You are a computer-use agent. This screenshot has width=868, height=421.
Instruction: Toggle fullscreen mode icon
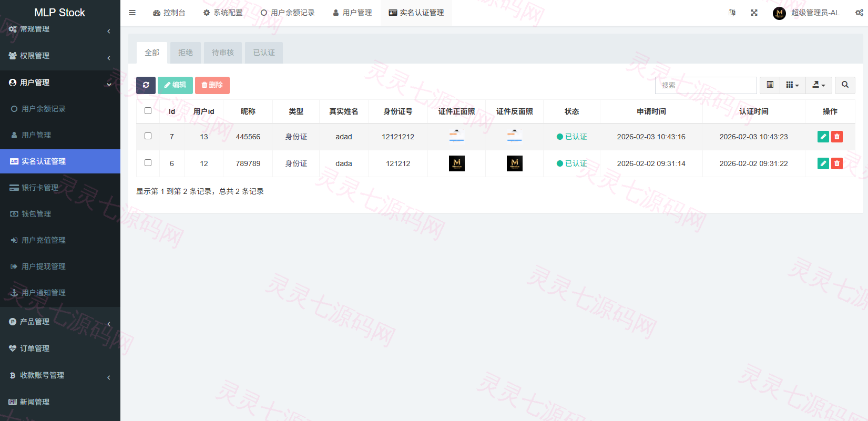[754, 13]
